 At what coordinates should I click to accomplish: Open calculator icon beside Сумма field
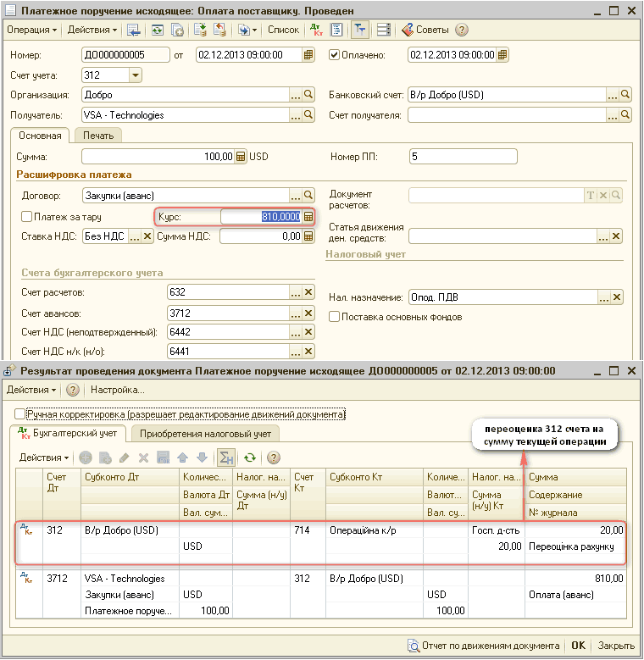click(241, 157)
